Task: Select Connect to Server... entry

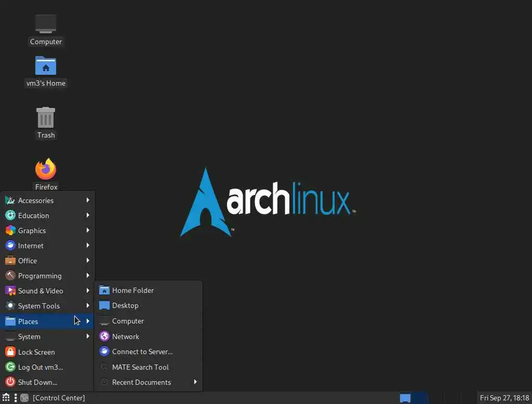Action: pos(149,352)
